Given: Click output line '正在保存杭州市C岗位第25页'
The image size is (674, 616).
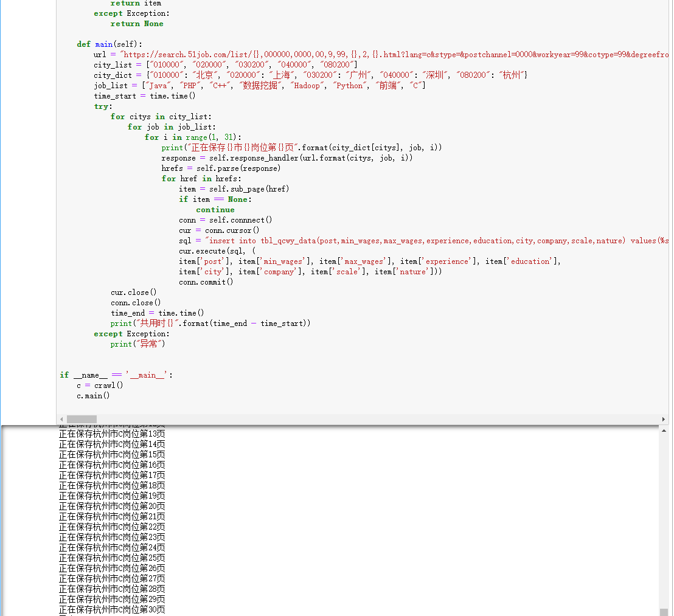Looking at the screenshot, I should pyautogui.click(x=112, y=558).
